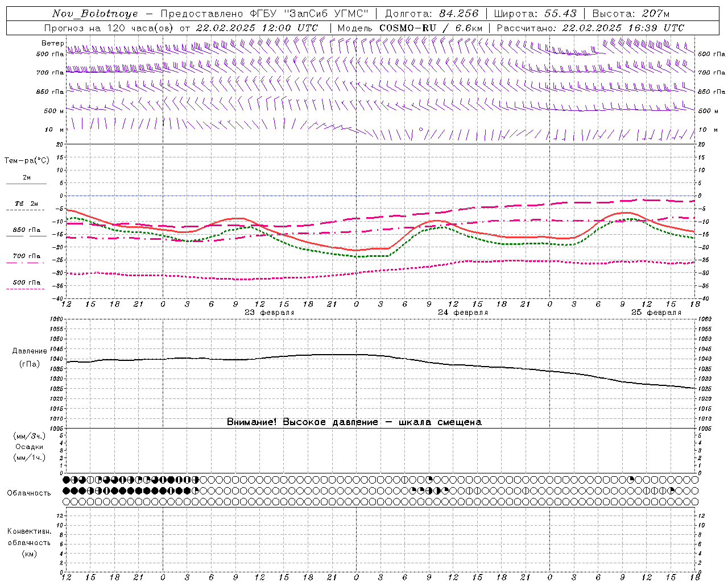Click the '700 гПа' temperature legend entry

(x=27, y=256)
